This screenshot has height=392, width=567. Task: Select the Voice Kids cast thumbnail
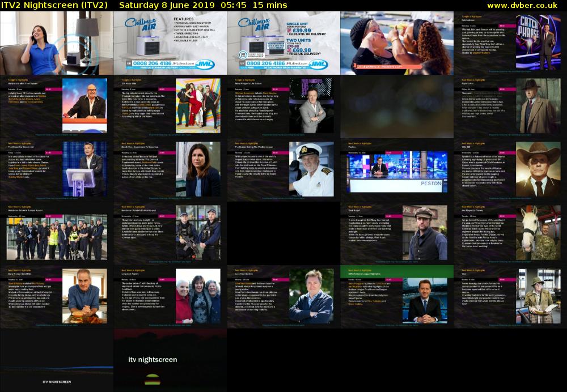tap(170, 106)
